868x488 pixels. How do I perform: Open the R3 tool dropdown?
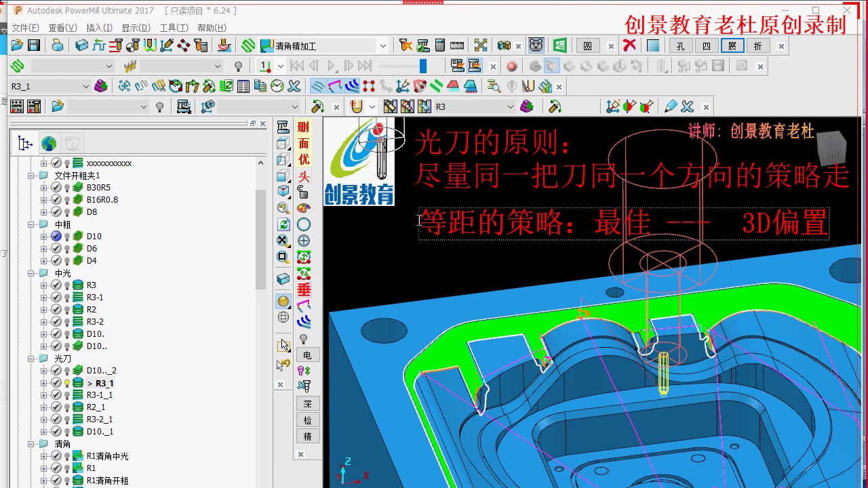[x=511, y=106]
